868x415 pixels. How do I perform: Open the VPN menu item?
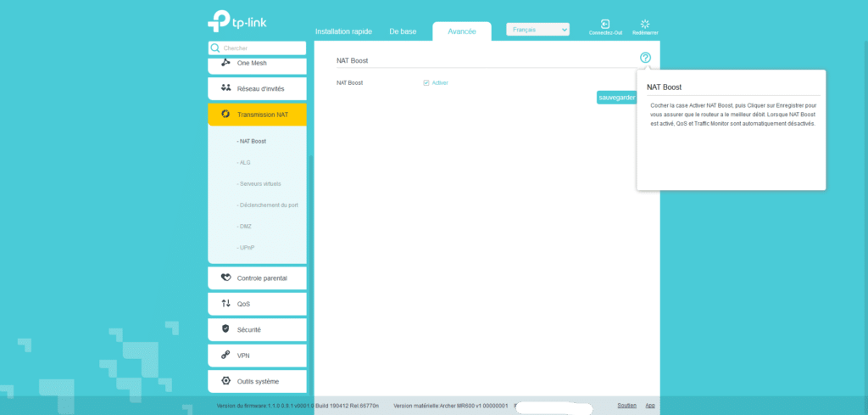[x=257, y=356]
